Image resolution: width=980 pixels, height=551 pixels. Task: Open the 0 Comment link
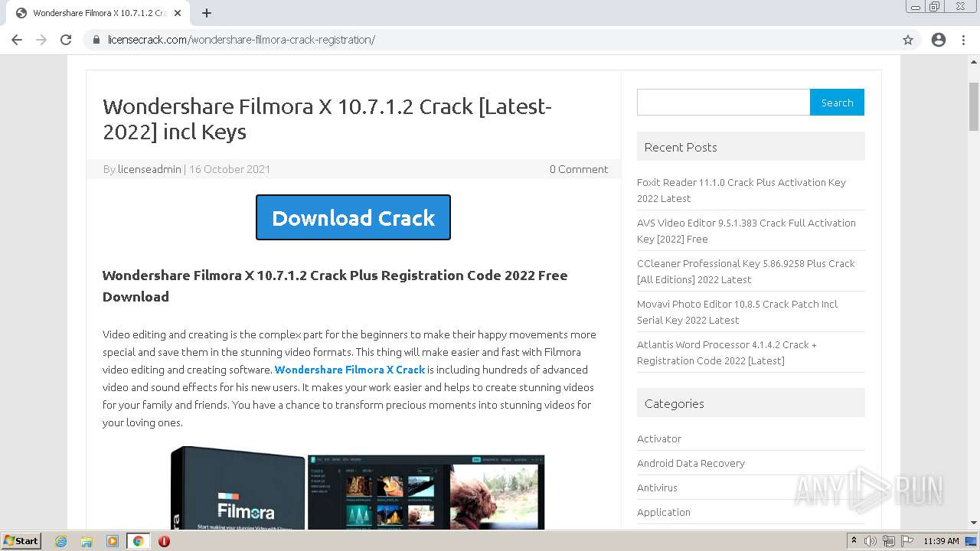(579, 169)
